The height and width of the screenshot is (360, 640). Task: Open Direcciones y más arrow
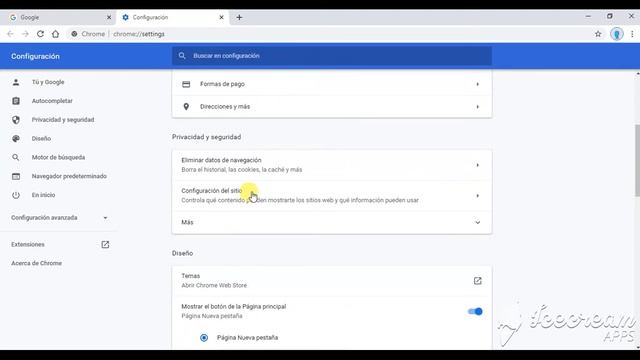coord(478,107)
